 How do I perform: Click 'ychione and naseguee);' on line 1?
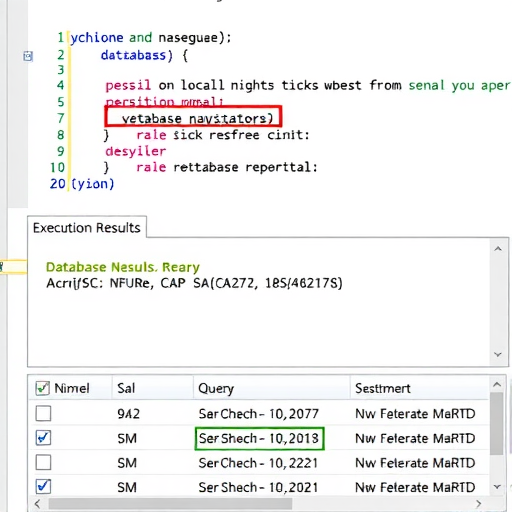(x=150, y=38)
